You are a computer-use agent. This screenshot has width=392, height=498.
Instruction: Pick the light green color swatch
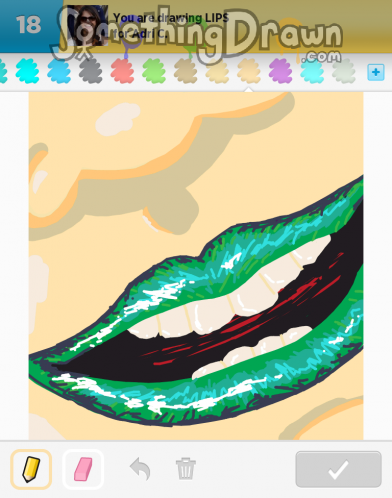[x=154, y=71]
